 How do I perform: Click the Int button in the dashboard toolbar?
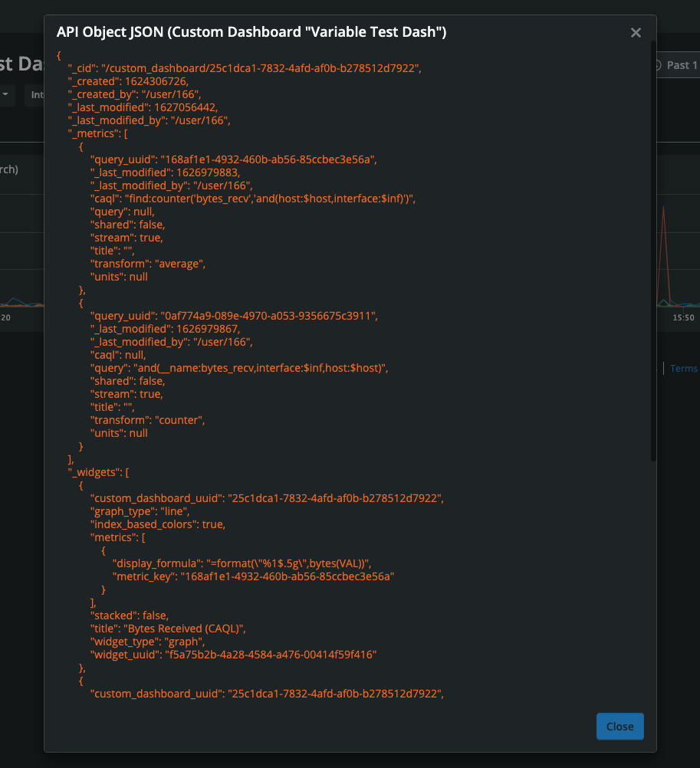[x=36, y=95]
